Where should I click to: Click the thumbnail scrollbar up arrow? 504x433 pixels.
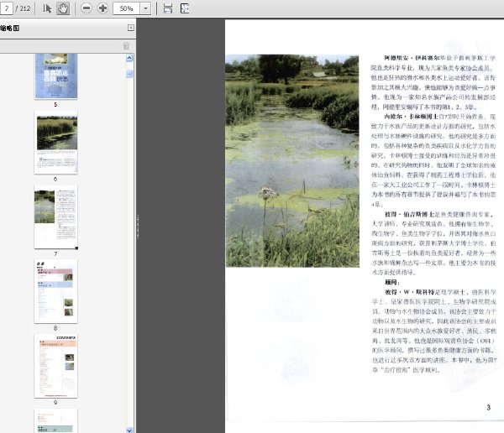click(129, 58)
